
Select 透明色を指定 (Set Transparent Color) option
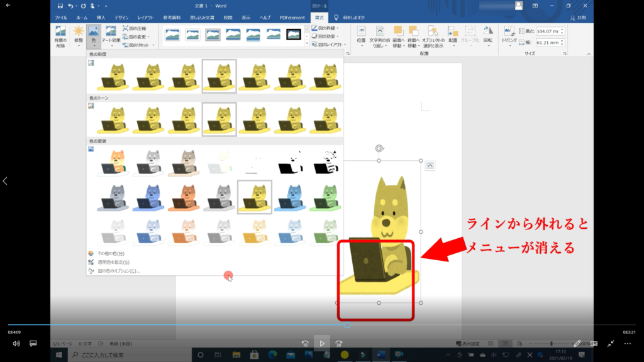pos(113,262)
